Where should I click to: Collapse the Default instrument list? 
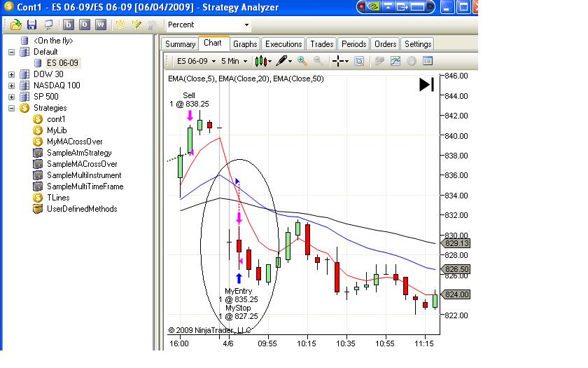pos(12,52)
